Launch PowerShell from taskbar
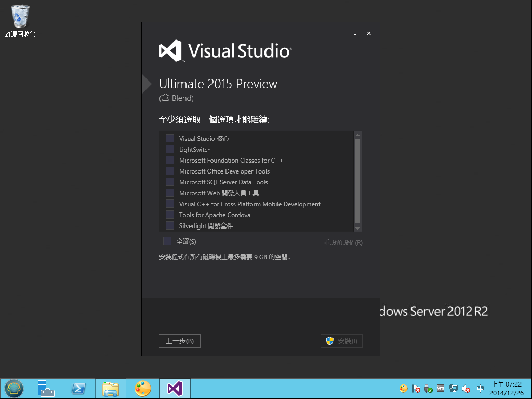This screenshot has height=399, width=532. pyautogui.click(x=79, y=389)
